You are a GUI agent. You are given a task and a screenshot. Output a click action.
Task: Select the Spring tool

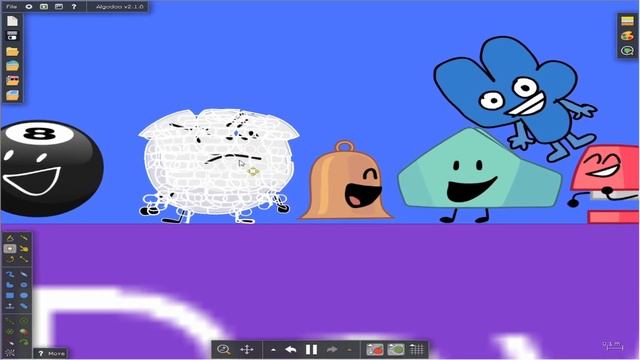10,321
